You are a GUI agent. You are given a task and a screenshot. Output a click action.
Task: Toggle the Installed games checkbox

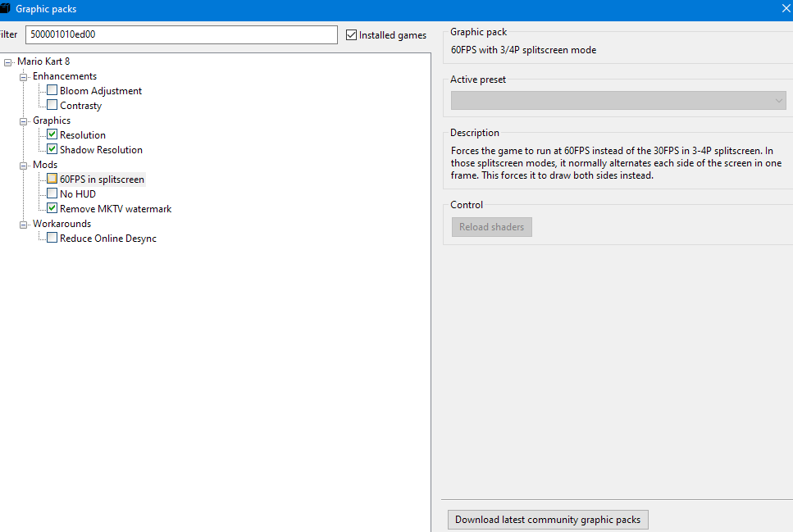coord(352,35)
